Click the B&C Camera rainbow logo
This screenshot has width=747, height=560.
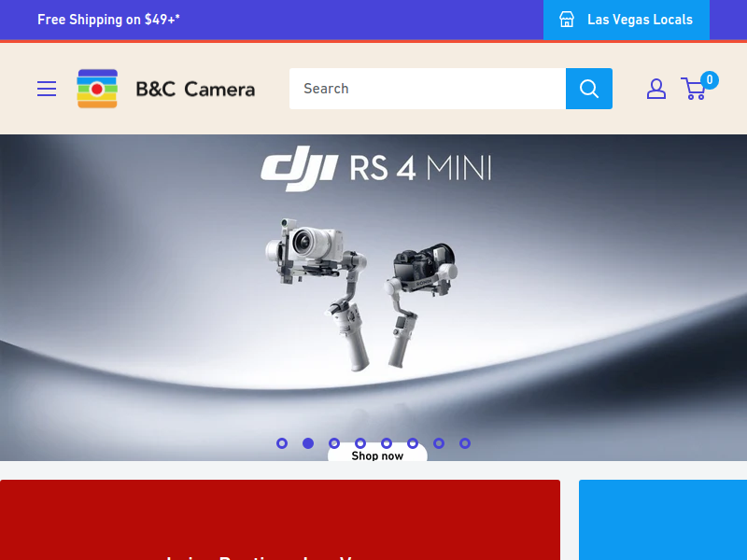click(x=97, y=89)
